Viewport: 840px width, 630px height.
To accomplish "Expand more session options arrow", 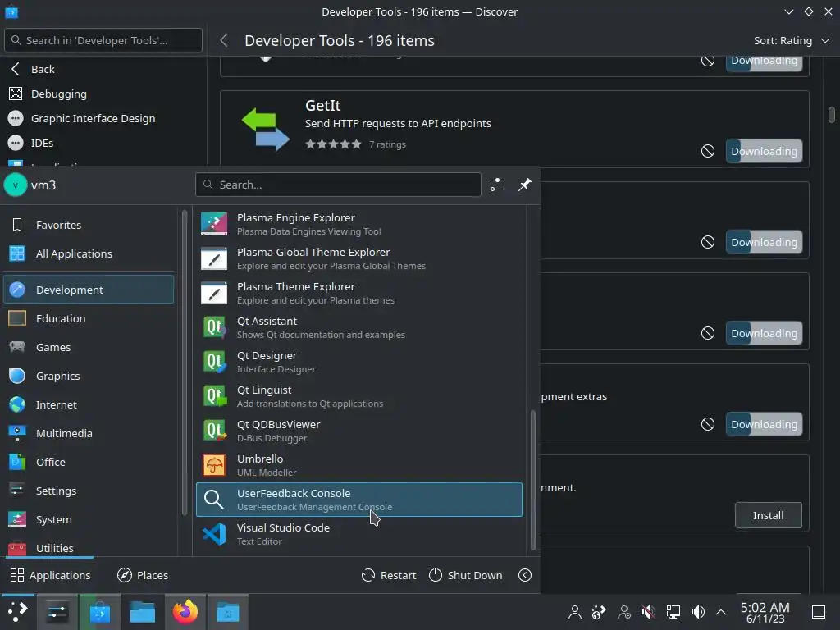I will click(x=525, y=575).
